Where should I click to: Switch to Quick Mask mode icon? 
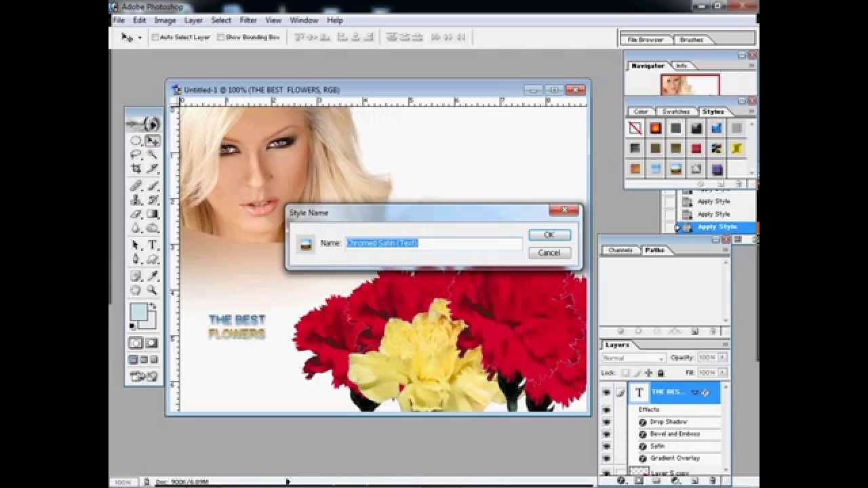click(151, 343)
